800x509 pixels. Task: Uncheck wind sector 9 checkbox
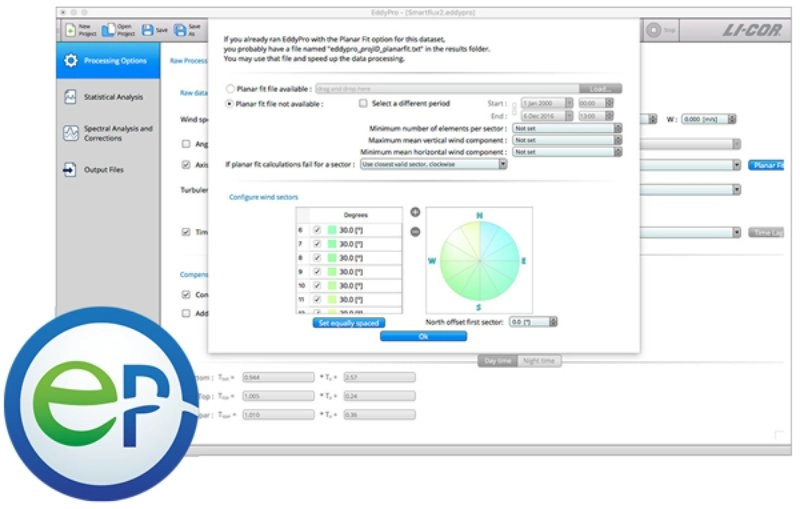coord(317,271)
